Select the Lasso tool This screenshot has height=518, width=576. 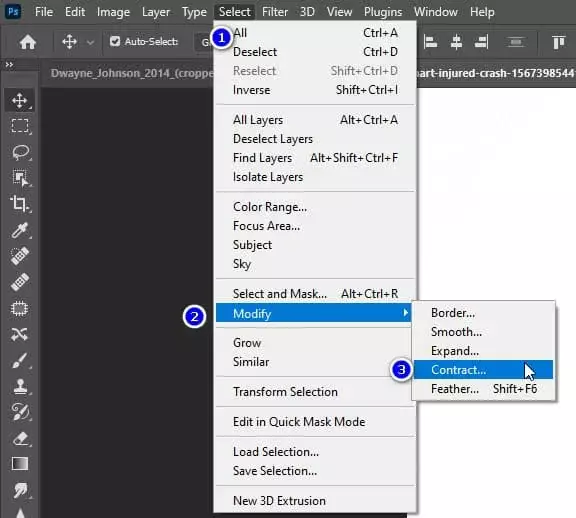[x=20, y=152]
